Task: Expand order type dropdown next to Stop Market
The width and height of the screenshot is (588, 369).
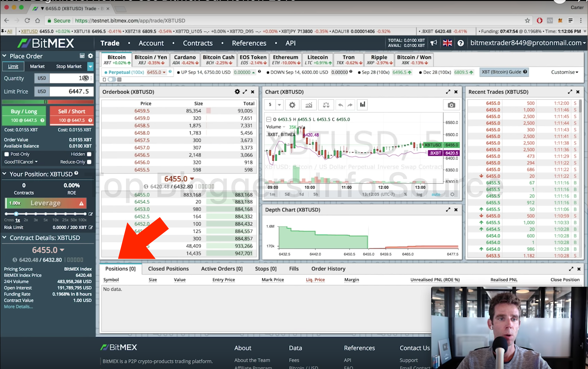Action: click(90, 66)
